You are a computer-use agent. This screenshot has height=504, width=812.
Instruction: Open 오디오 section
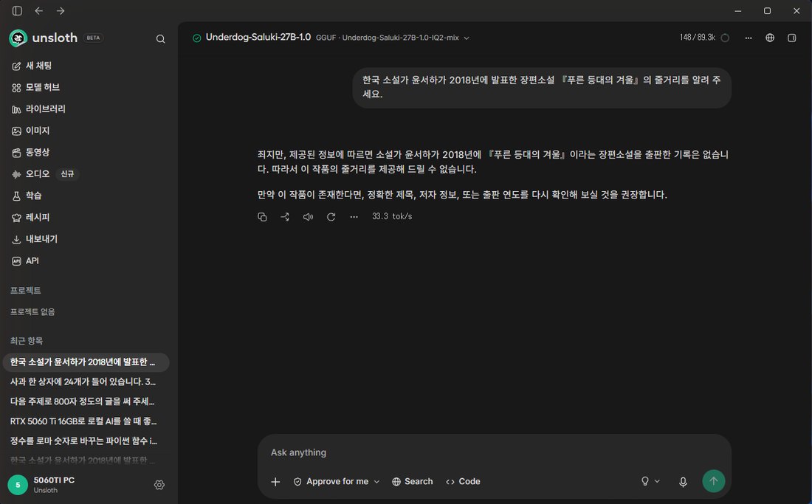point(30,174)
